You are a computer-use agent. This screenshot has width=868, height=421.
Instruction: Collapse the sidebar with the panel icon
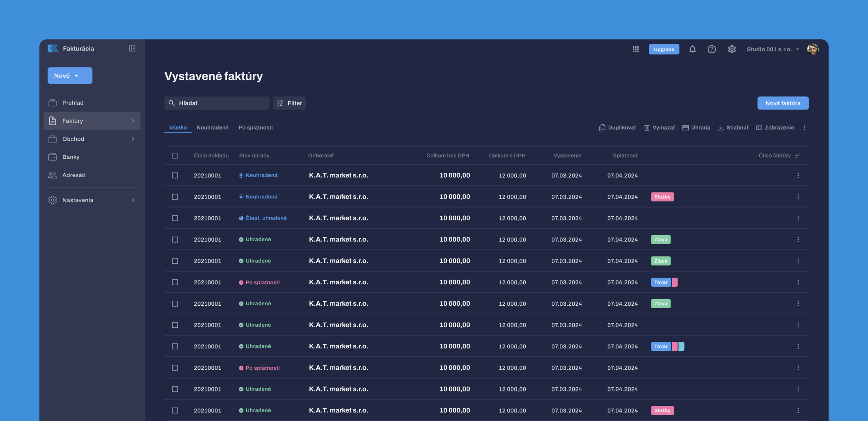point(132,48)
